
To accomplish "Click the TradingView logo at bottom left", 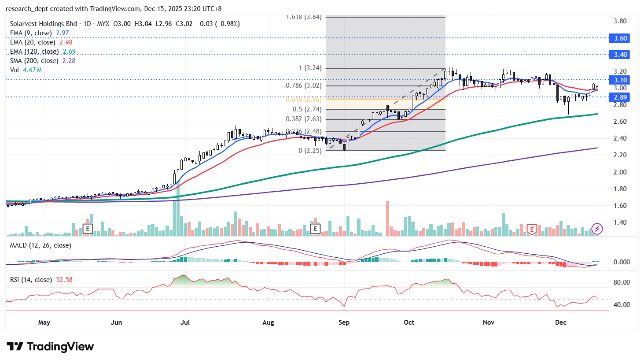I will (50, 347).
